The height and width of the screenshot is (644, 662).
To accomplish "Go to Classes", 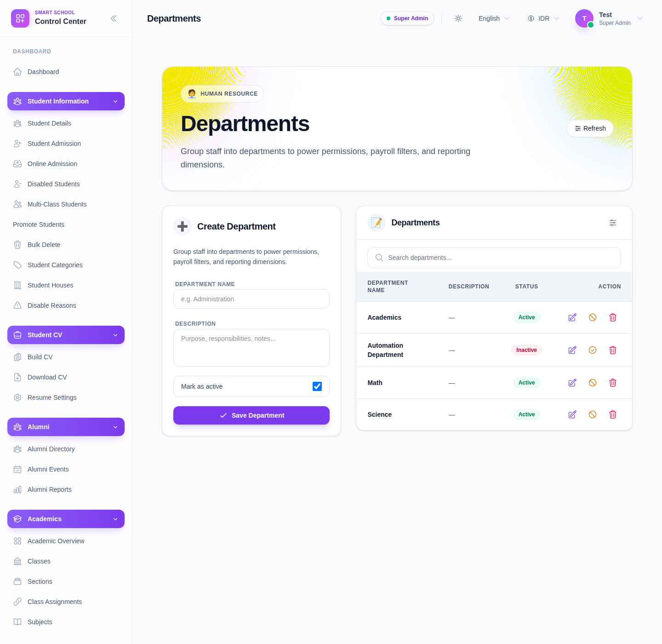I will [66, 561].
